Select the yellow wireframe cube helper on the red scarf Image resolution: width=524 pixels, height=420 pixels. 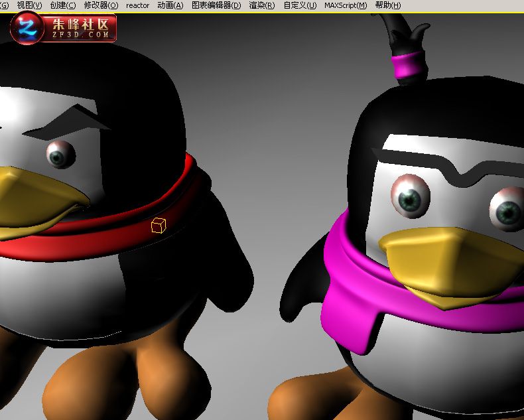click(159, 225)
